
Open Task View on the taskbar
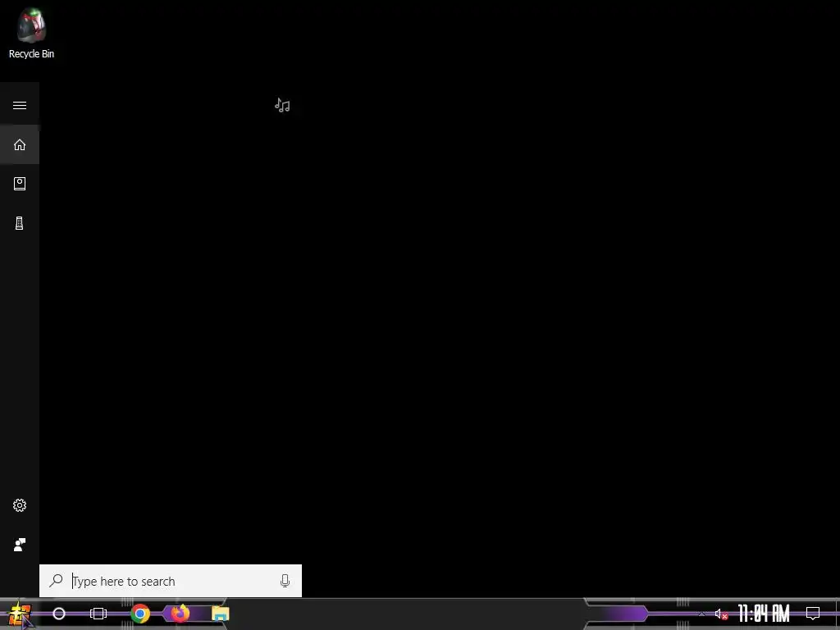point(98,614)
